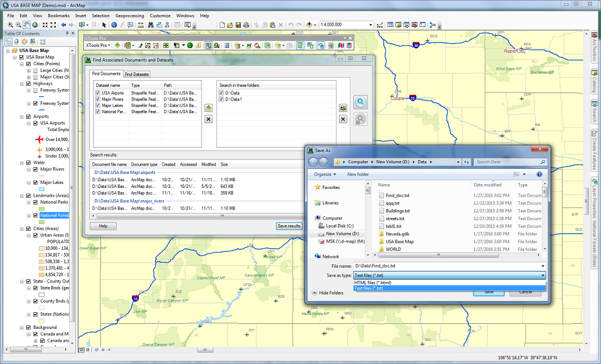Viewport: 601px width, 364px height.
Task: List table of contents by visibility
Action: coord(25,41)
